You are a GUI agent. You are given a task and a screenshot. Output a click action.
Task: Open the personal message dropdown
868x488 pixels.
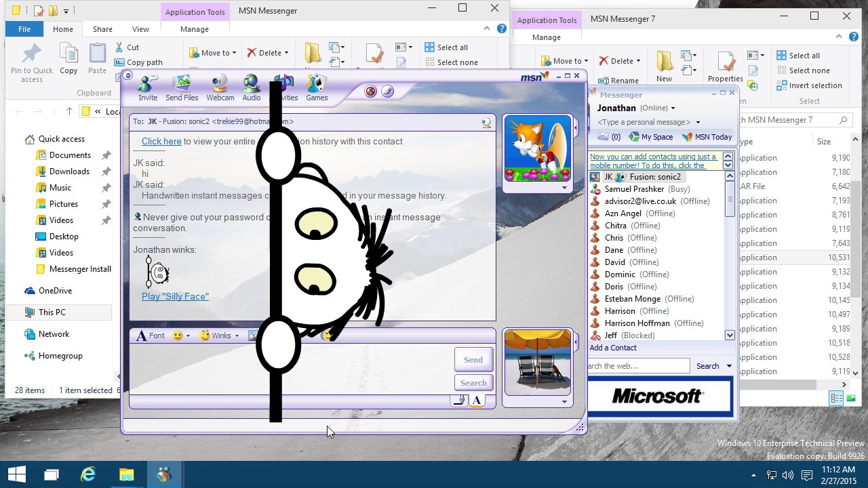click(x=696, y=122)
